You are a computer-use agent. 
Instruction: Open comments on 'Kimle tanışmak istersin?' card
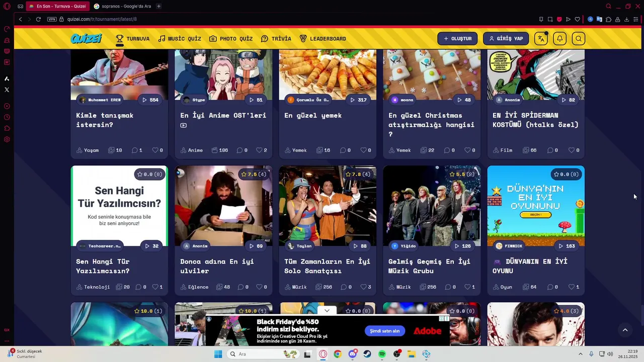(x=137, y=150)
